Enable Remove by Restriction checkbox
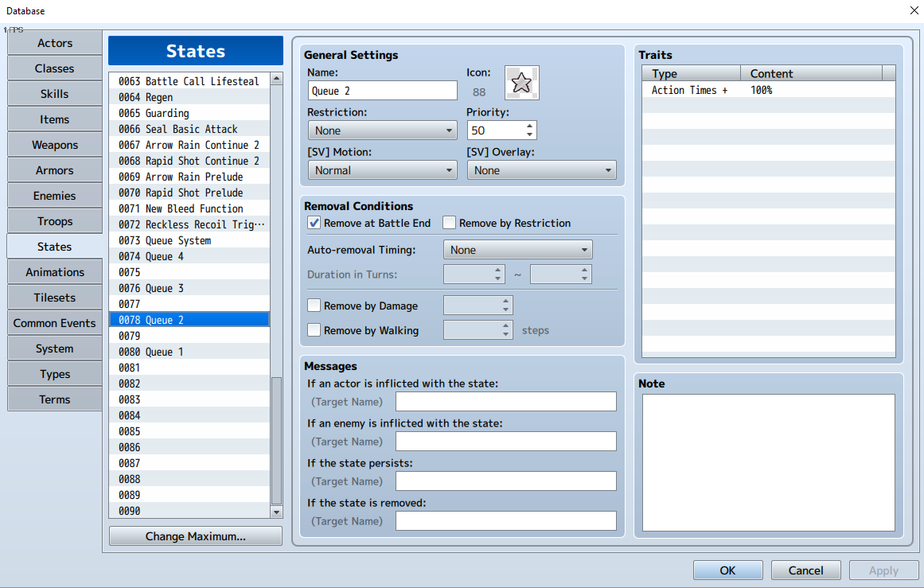Viewport: 924px width, 588px height. 449,223
